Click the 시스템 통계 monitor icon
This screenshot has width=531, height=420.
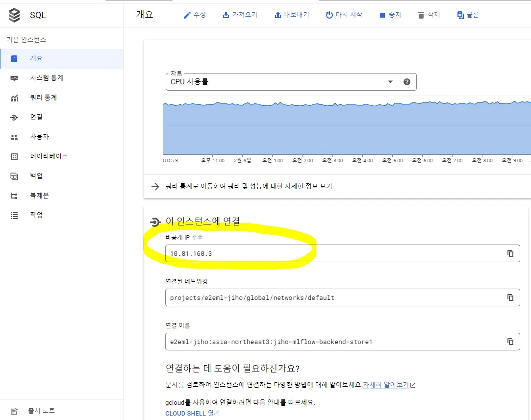pos(14,78)
